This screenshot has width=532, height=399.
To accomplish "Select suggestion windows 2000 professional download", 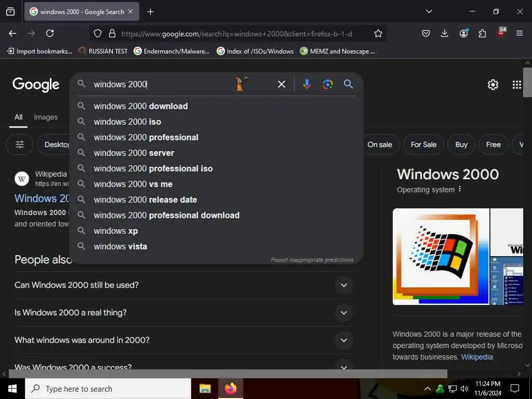I will click(217, 216).
